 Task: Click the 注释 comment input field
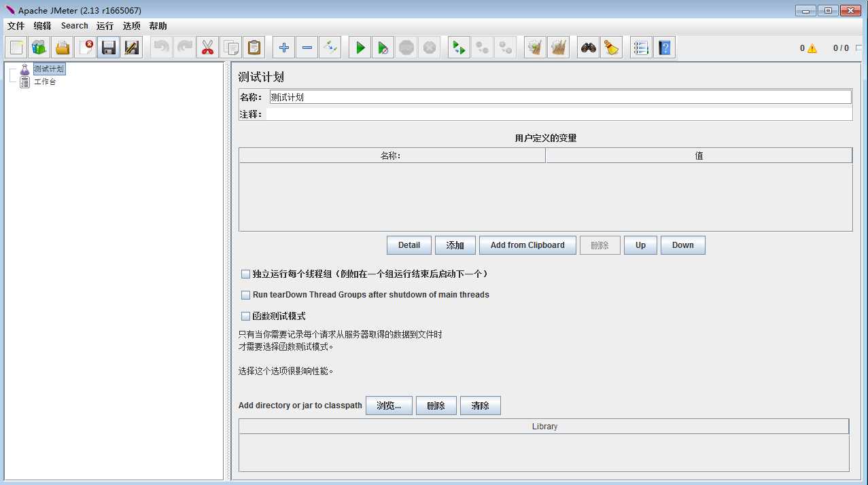pos(559,114)
